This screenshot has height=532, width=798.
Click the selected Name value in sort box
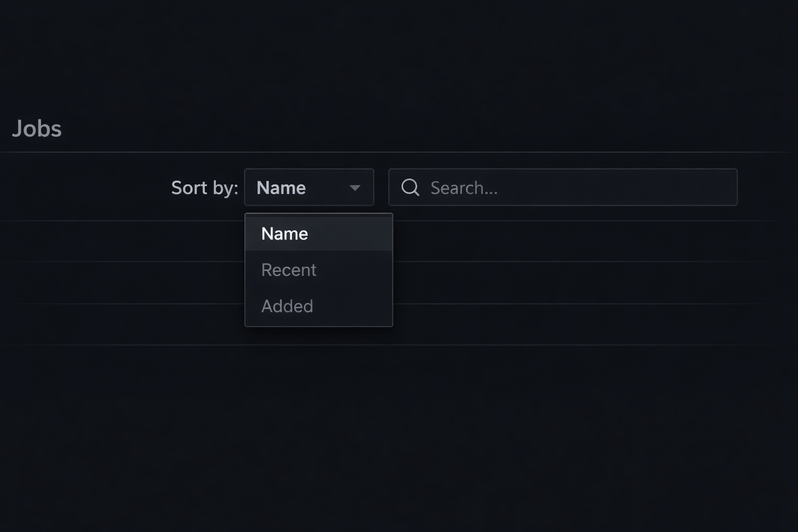(x=281, y=188)
